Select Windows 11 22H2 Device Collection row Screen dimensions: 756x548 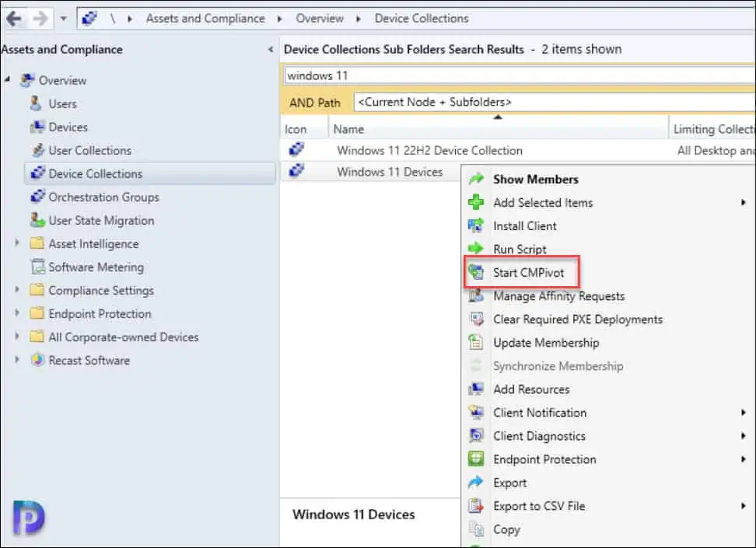click(x=518, y=150)
